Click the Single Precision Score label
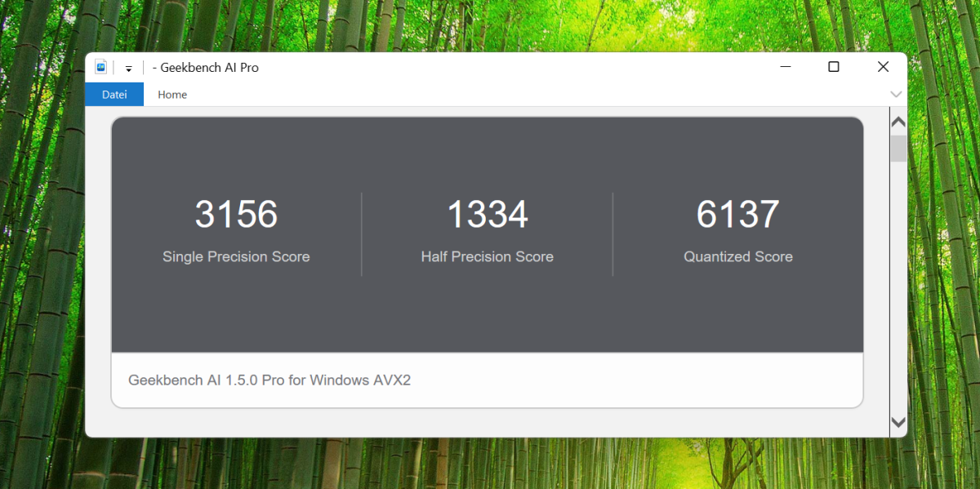Viewport: 980px width, 489px height. 236,256
